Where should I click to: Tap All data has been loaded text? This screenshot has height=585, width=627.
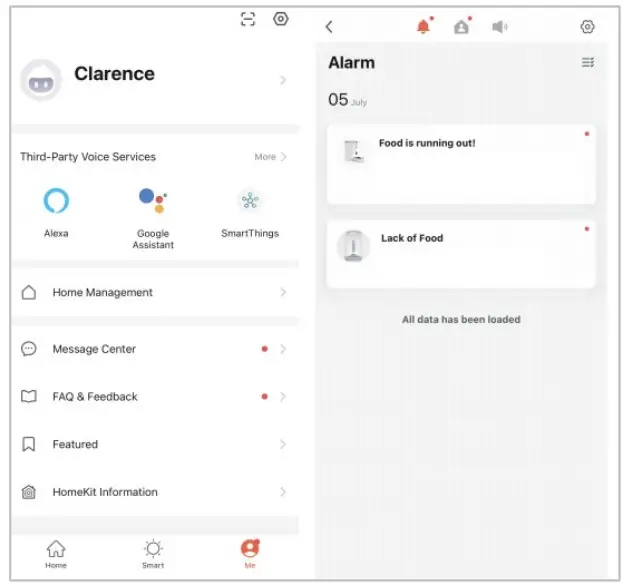[461, 319]
